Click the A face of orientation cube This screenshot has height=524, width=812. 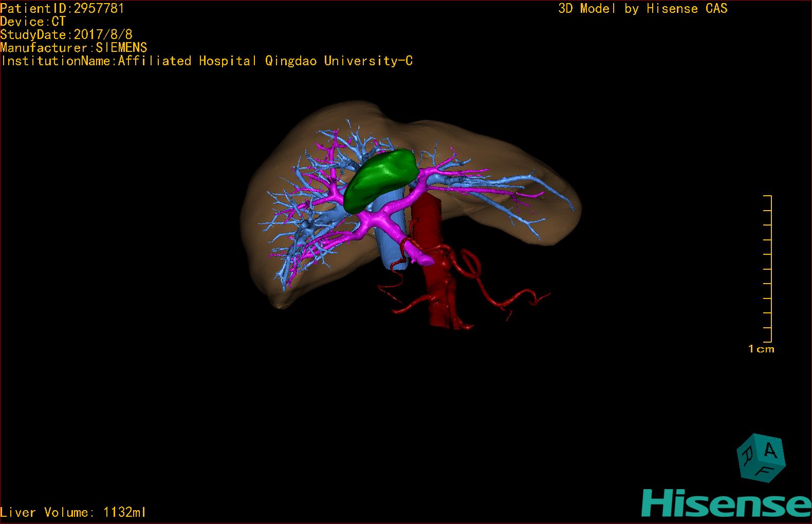(770, 450)
